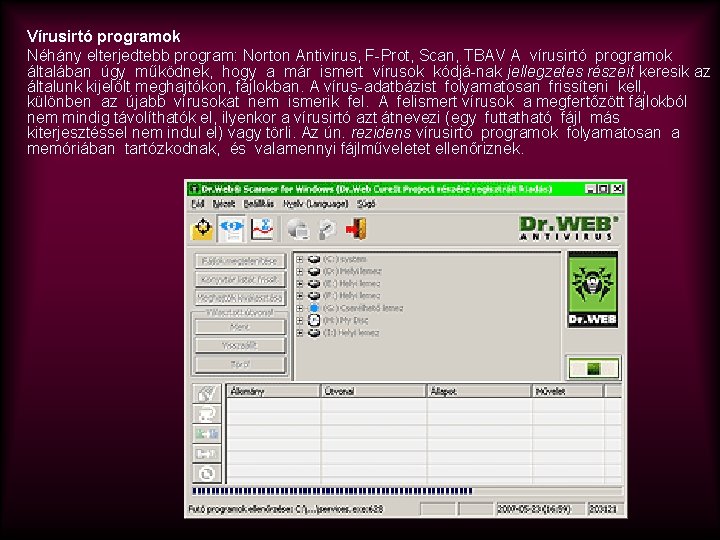Click the Dr.Web title bar application icon

tap(194, 189)
